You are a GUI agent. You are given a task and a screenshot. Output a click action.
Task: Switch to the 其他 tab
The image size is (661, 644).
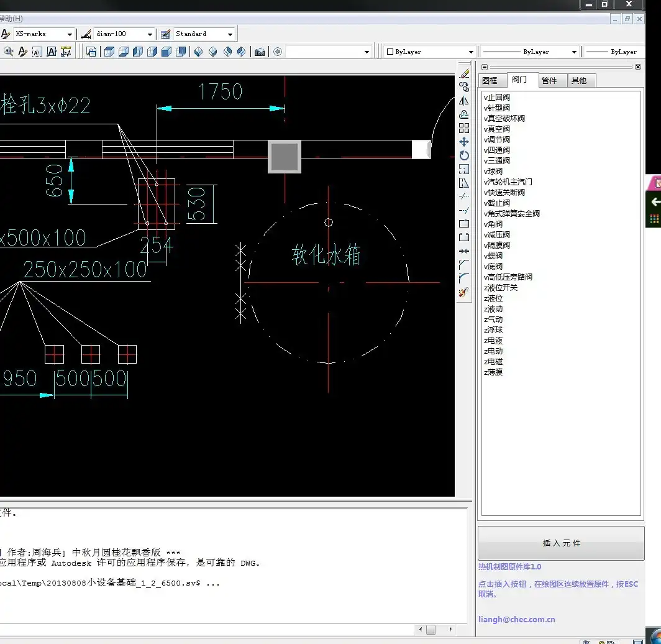tap(581, 81)
